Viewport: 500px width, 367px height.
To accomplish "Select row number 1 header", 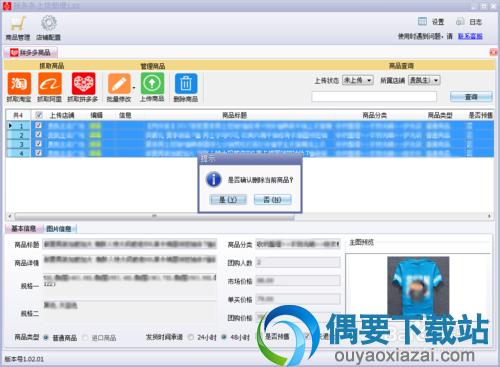I will pos(18,126).
